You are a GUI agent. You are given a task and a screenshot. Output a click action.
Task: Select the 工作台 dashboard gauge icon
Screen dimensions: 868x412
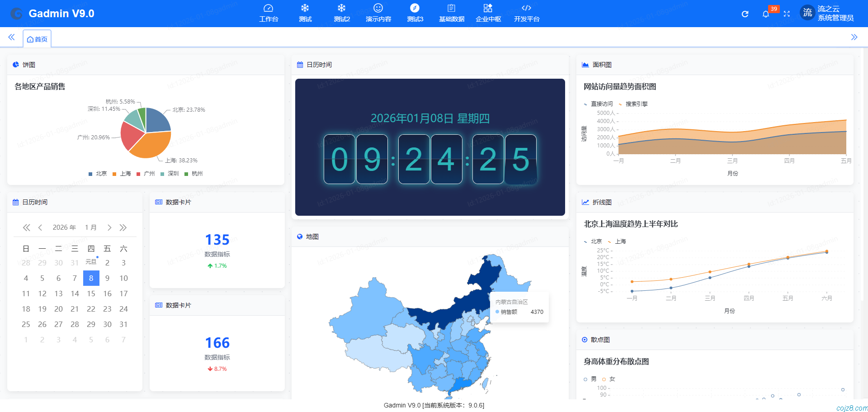click(x=269, y=8)
